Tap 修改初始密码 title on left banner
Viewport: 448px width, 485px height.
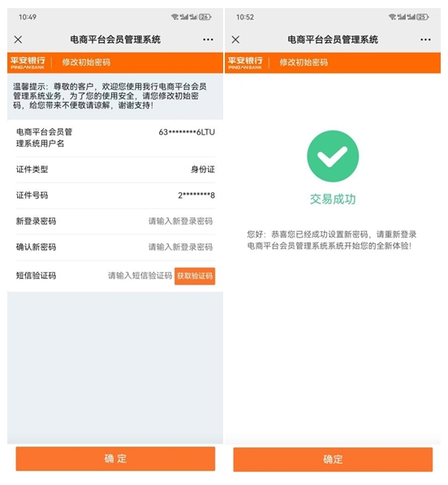tap(86, 62)
